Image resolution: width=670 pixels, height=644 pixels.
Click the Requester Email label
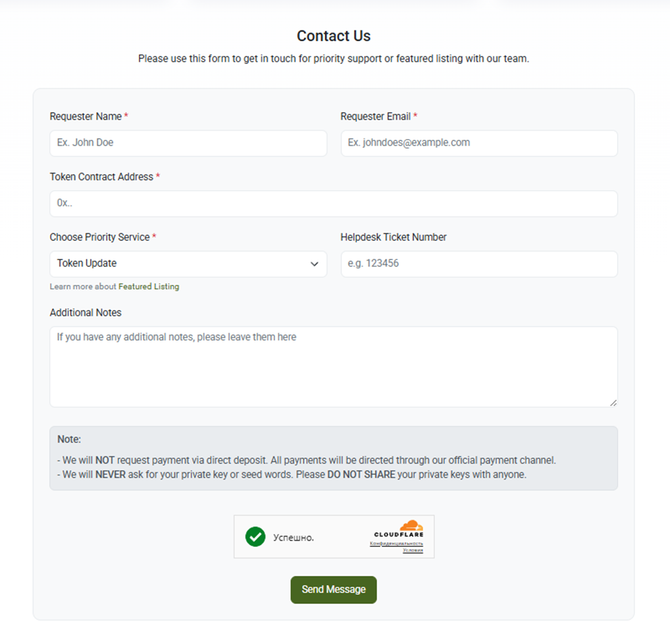click(x=376, y=116)
